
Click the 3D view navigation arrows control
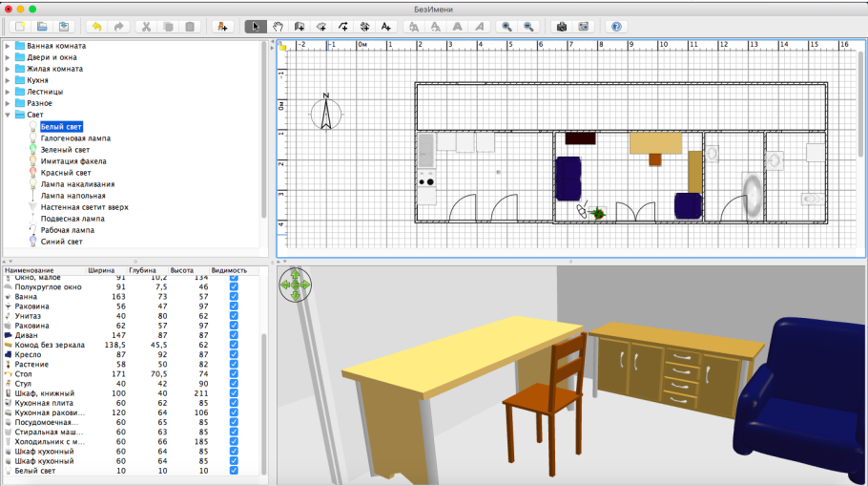click(296, 284)
